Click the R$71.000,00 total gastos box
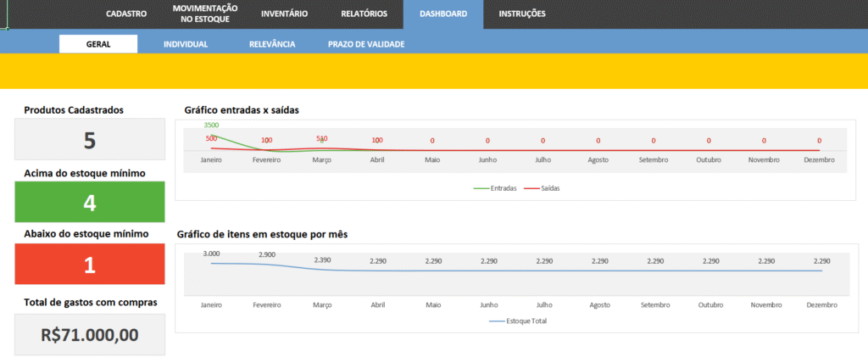The image size is (868, 363). coord(90,334)
